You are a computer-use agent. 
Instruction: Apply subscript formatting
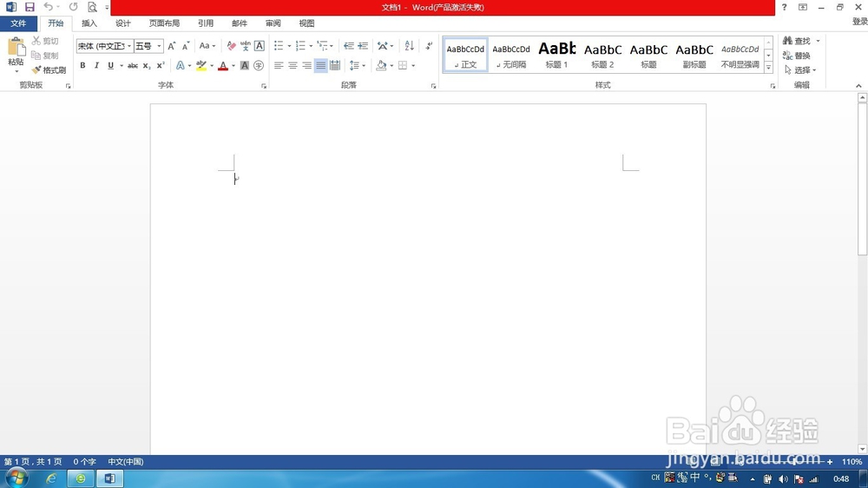point(147,65)
